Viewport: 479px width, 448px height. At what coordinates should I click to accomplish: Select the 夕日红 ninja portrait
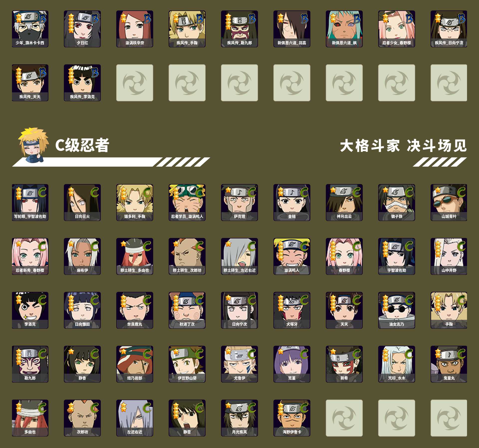tap(82, 29)
